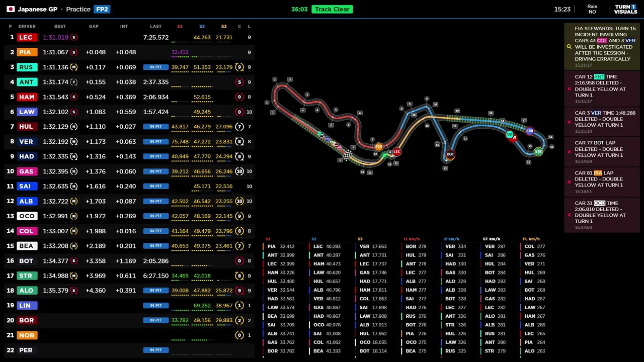644x362 pixels.
Task: Click the STR car marker on the track map
Action: (x=538, y=151)
